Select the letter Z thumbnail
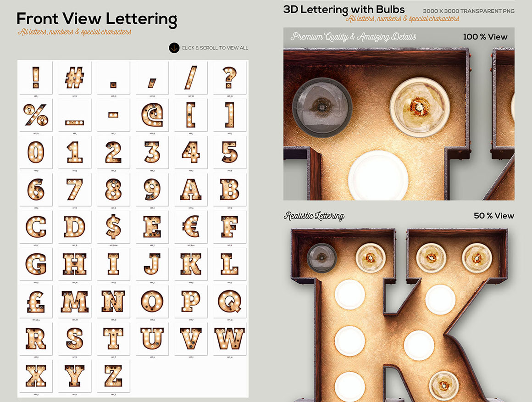 [113, 376]
